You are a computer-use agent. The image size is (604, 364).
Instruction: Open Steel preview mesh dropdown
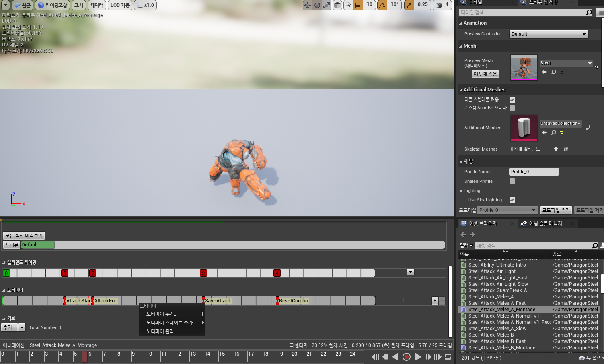[566, 63]
